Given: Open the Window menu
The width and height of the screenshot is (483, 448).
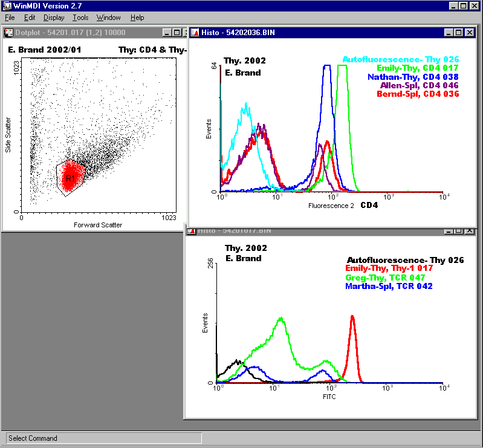Looking at the screenshot, I should point(108,18).
